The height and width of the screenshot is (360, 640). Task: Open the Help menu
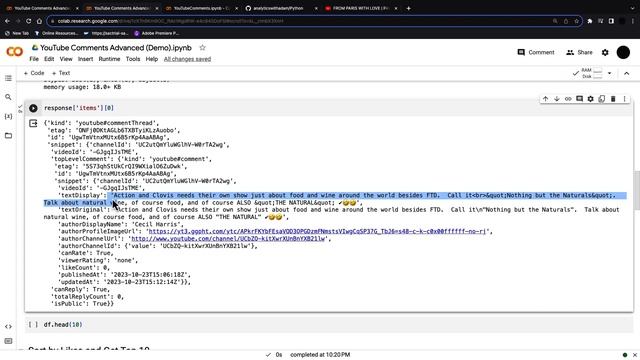point(152,59)
